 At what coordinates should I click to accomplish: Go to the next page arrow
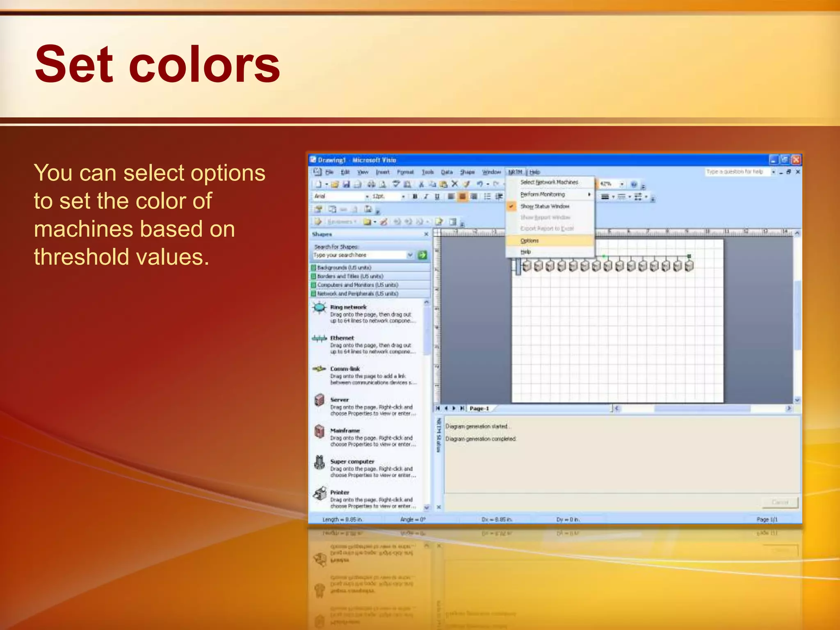pyautogui.click(x=454, y=409)
